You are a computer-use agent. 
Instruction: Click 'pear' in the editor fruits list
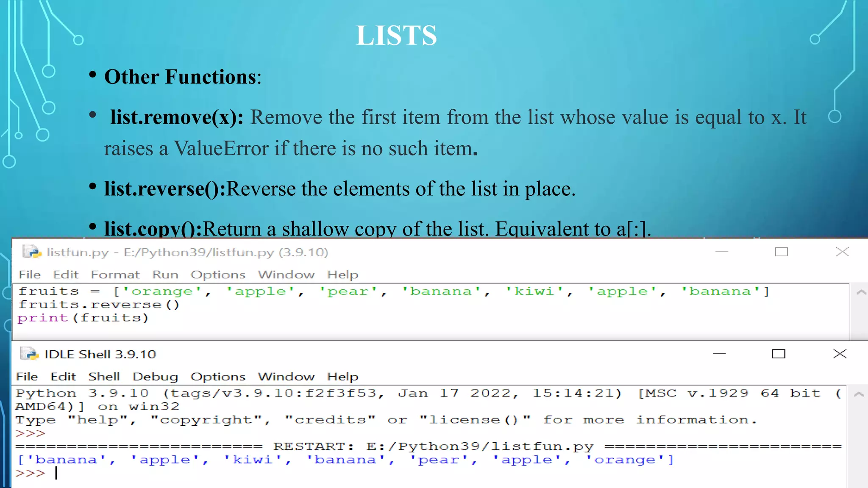pos(348,291)
